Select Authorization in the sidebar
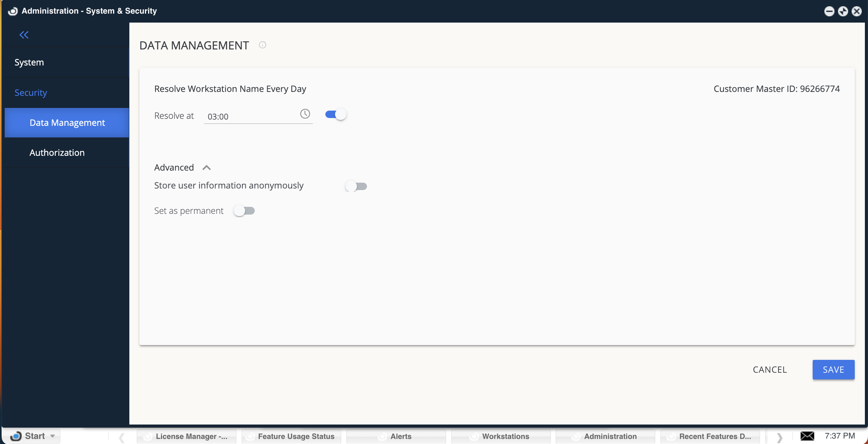Image resolution: width=868 pixels, height=444 pixels. [57, 153]
